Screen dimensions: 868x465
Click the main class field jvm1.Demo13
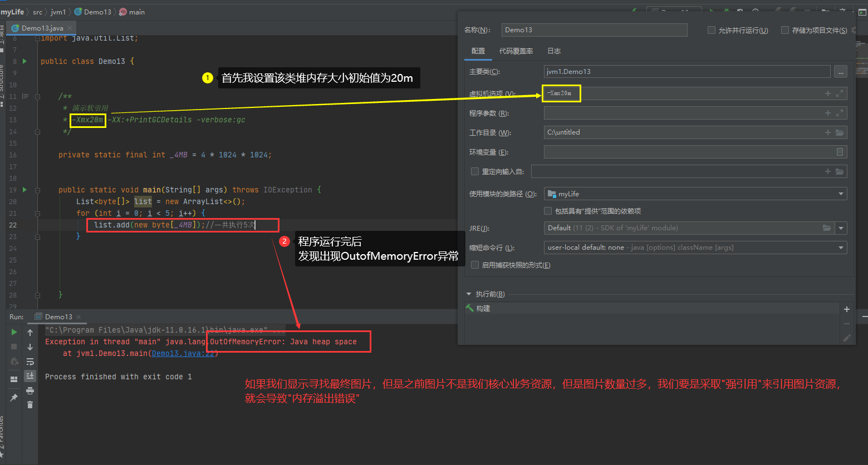[x=687, y=71]
